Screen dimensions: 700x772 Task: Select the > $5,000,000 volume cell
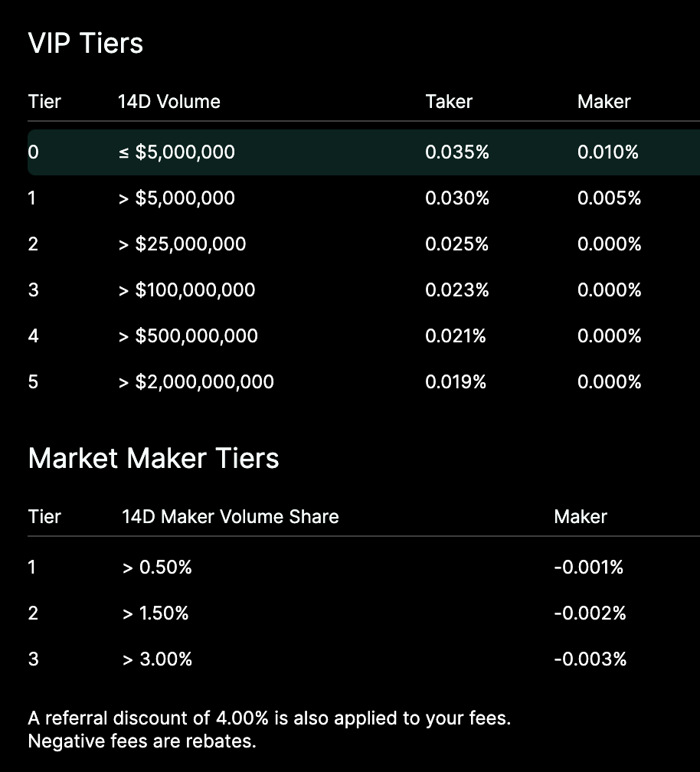[177, 198]
